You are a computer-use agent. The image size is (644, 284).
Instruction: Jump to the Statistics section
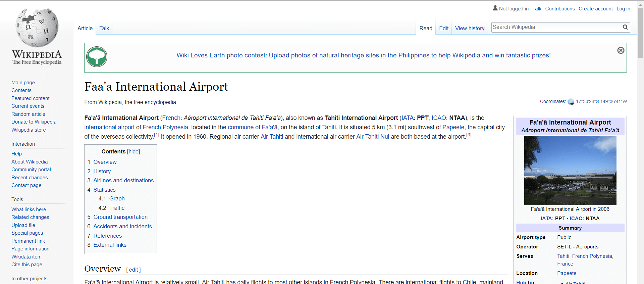point(104,190)
